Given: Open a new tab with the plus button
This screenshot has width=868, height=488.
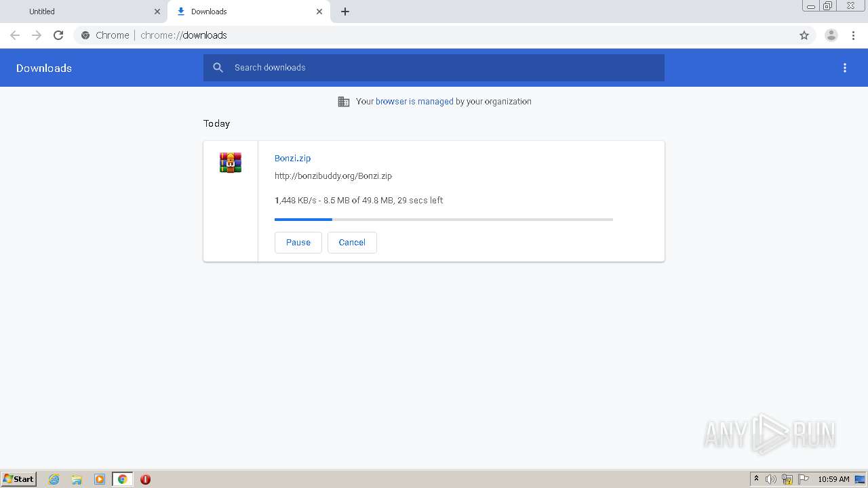Looking at the screenshot, I should 345,12.
